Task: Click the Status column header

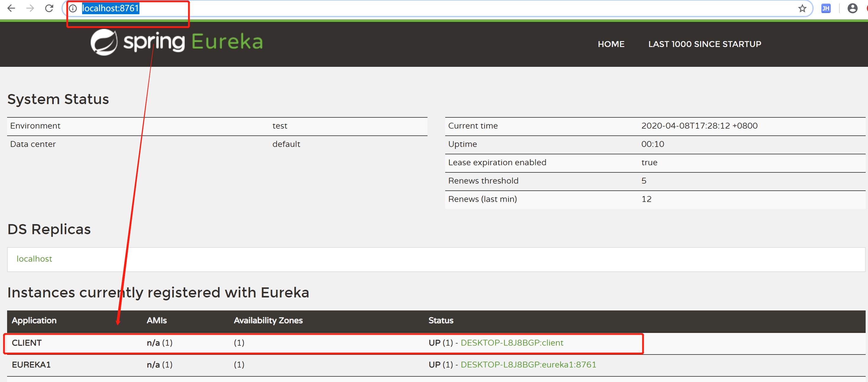Action: coord(441,320)
